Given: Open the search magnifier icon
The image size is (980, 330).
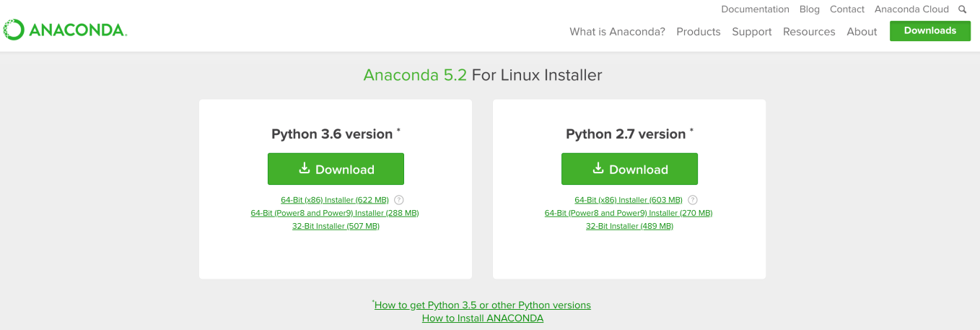Looking at the screenshot, I should (962, 9).
